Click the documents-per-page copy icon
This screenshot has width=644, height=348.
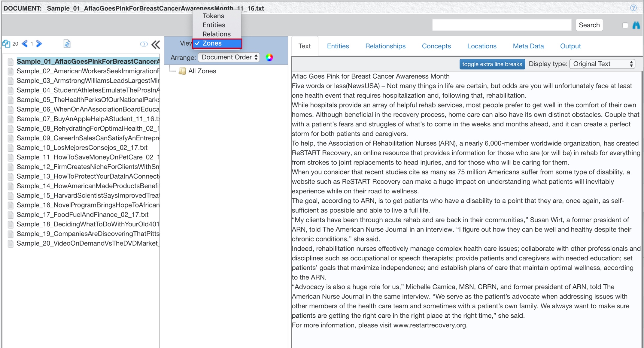(6, 44)
